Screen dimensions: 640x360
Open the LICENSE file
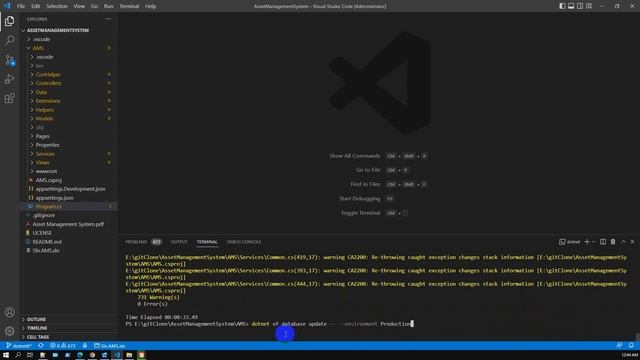[69, 233]
